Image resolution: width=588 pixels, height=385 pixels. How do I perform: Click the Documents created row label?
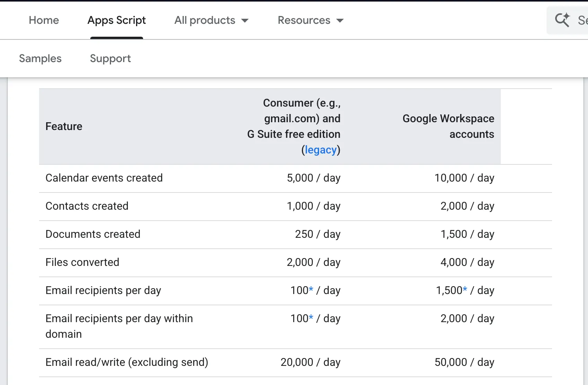click(x=93, y=234)
